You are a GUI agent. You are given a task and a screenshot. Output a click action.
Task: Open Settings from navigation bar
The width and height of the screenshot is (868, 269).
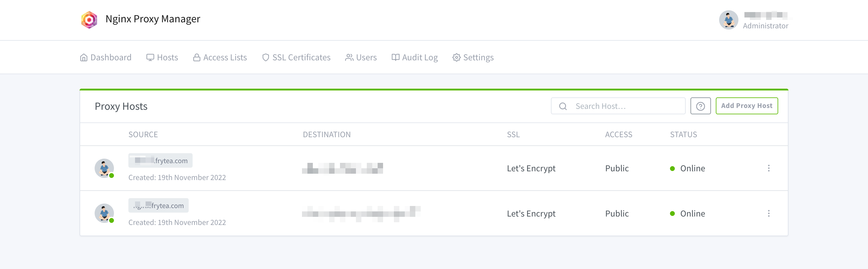tap(473, 58)
